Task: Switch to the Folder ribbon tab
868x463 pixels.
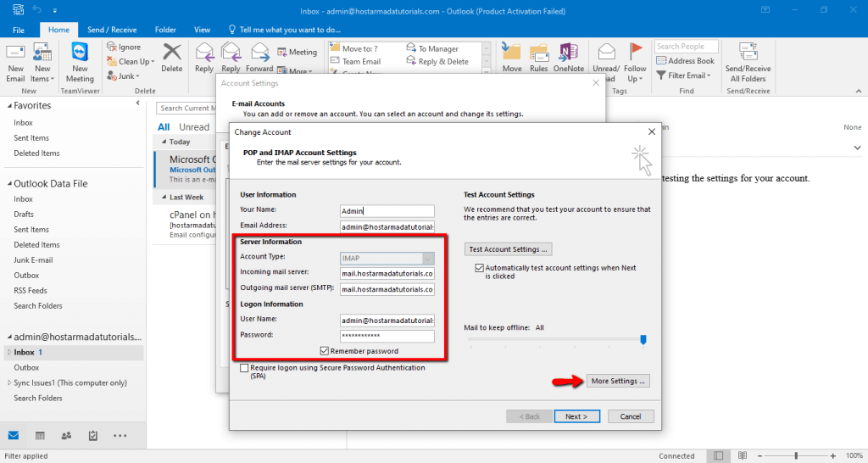Action: [165, 30]
